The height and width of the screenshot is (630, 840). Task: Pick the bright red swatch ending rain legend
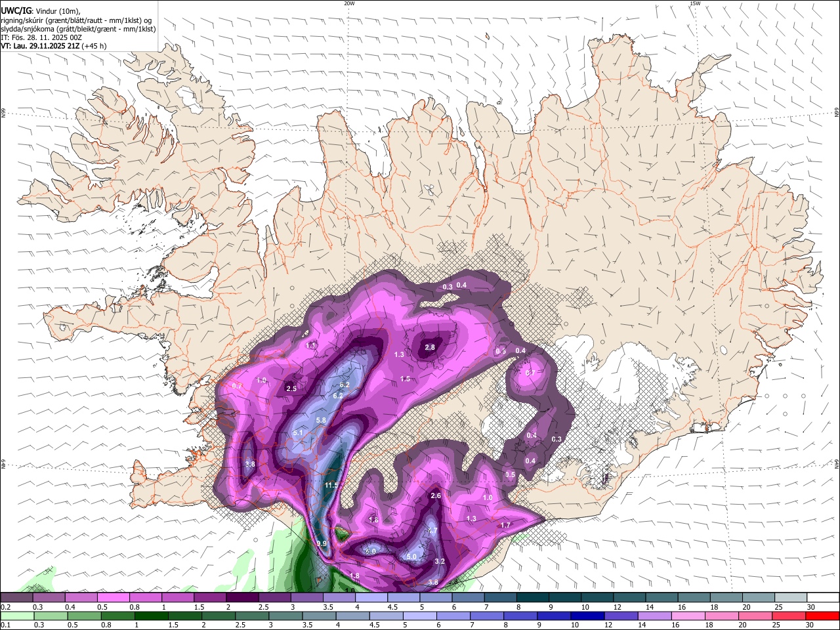click(822, 616)
